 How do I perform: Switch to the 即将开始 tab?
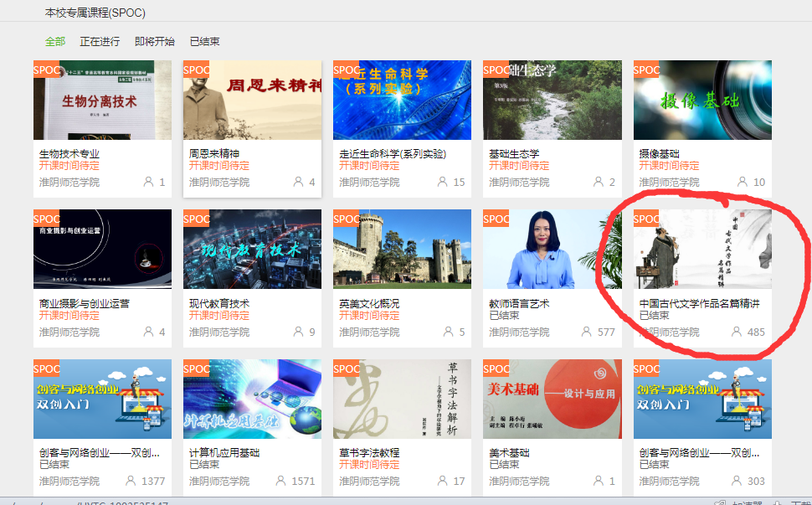[155, 41]
